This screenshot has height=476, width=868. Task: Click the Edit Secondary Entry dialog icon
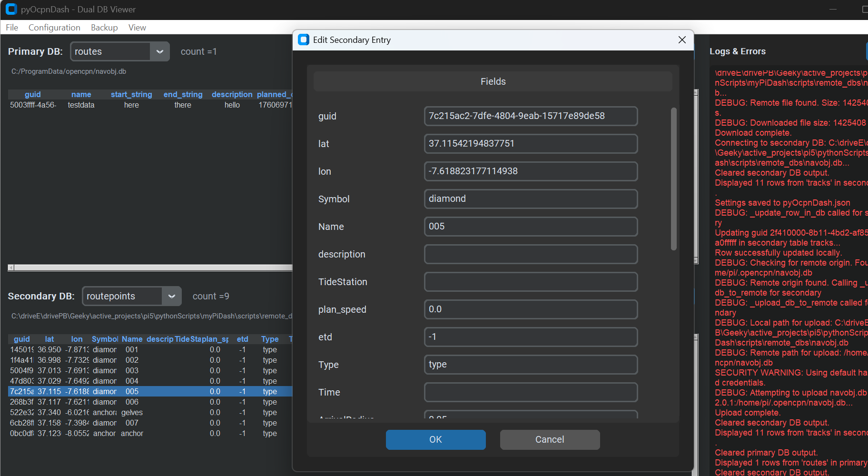click(x=304, y=40)
